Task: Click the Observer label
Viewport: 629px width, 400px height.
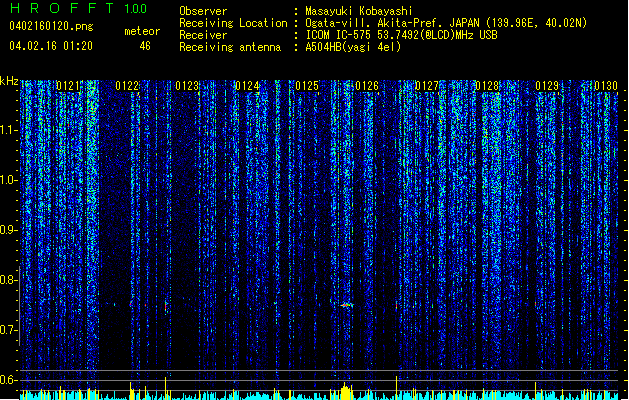Action: [x=203, y=11]
